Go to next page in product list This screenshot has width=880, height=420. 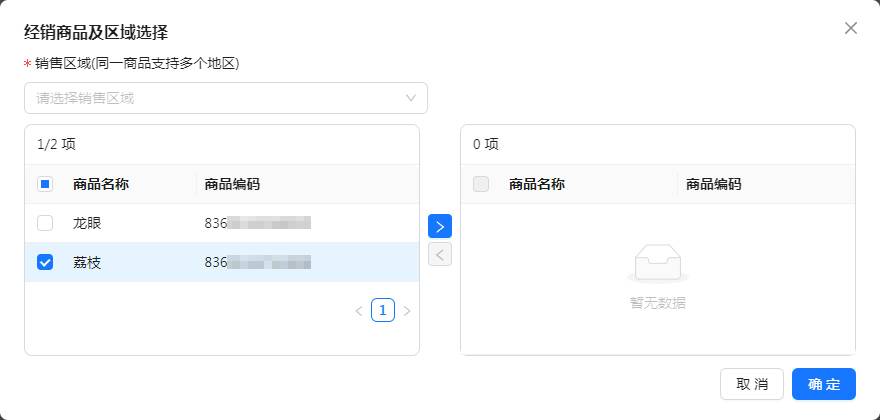click(x=407, y=311)
